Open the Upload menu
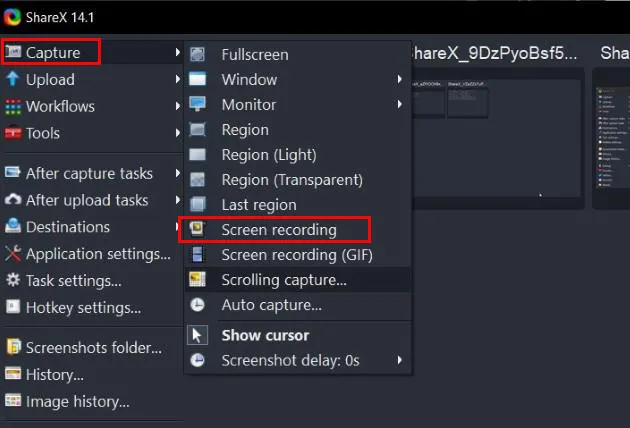630x428 pixels. coord(92,80)
